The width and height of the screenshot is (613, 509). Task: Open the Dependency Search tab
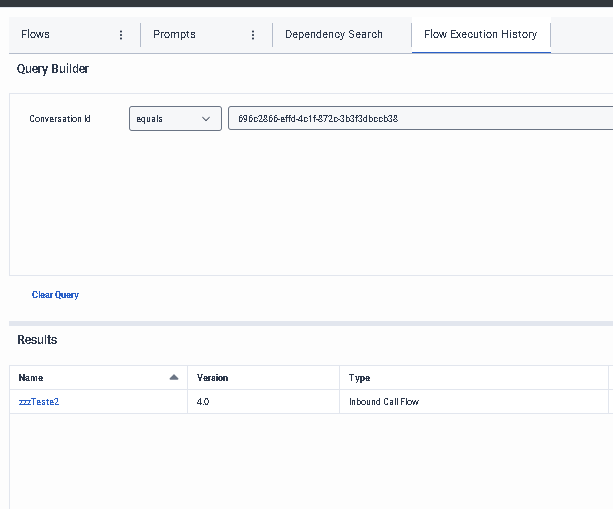tap(333, 35)
